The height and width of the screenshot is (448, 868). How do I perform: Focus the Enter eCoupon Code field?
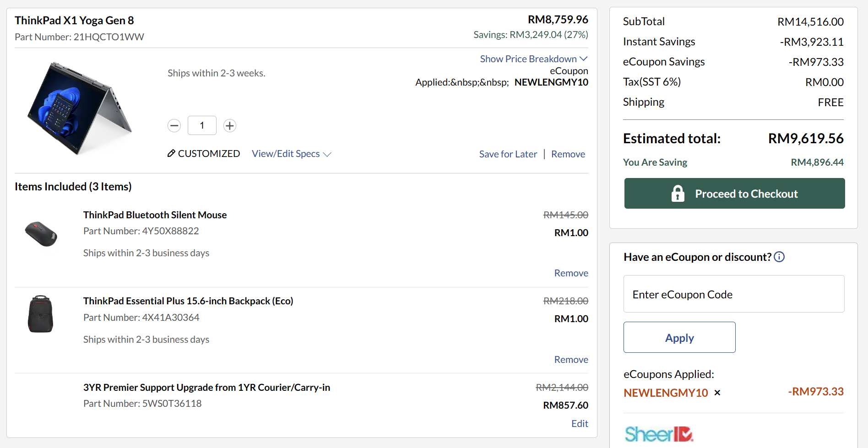pos(734,294)
